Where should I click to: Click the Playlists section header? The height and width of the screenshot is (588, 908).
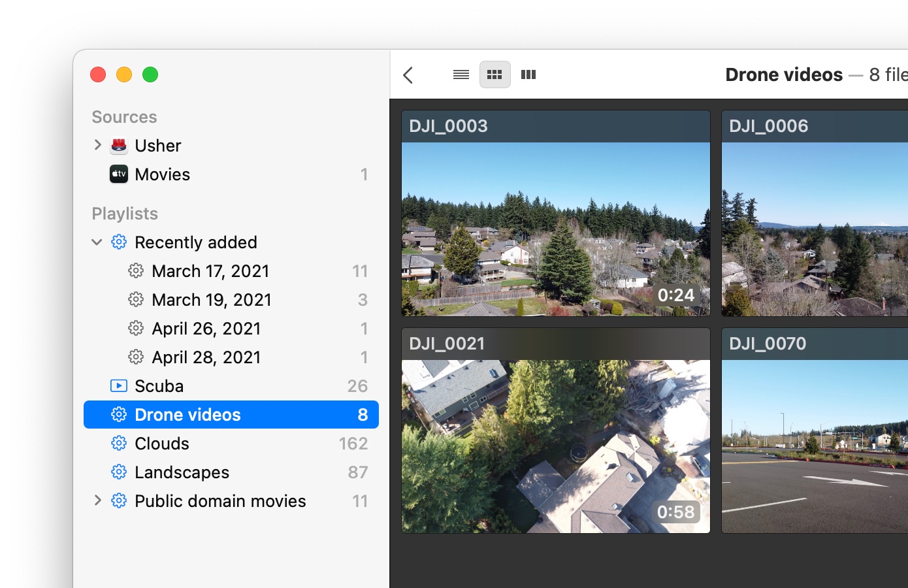pyautogui.click(x=125, y=214)
